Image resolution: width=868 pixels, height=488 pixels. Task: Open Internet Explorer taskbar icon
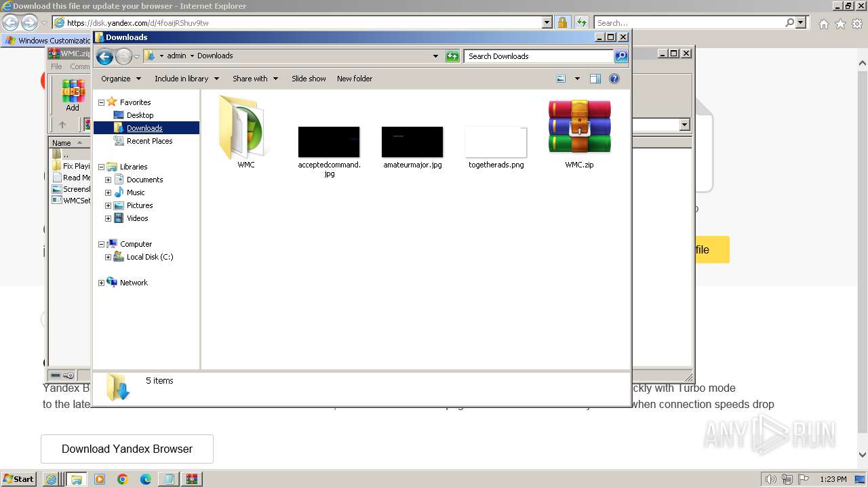pos(51,479)
